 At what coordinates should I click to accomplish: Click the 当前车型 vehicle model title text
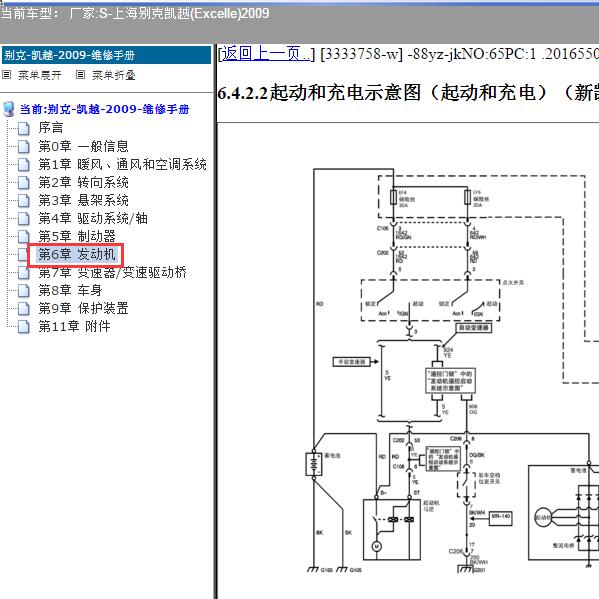[x=135, y=14]
